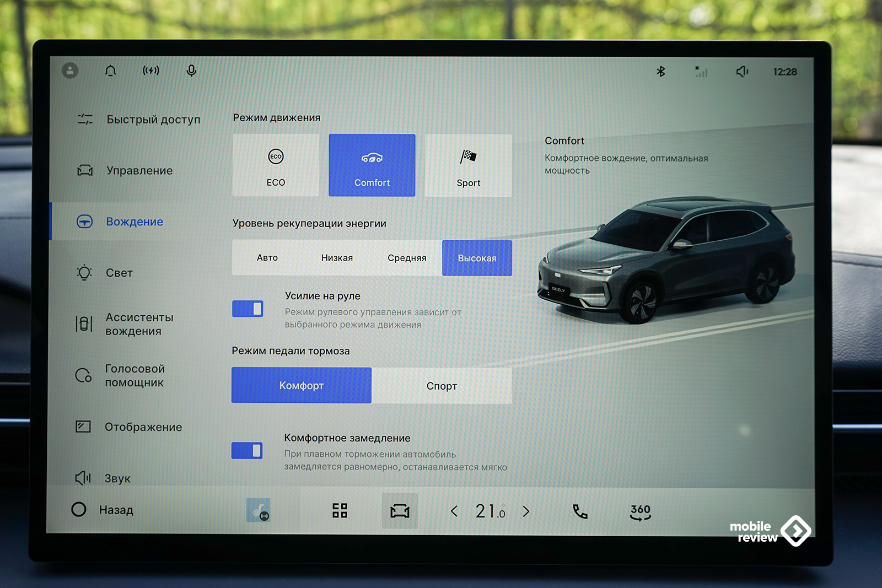Tap the Comfort mode description title
This screenshot has width=882, height=588.
(564, 141)
